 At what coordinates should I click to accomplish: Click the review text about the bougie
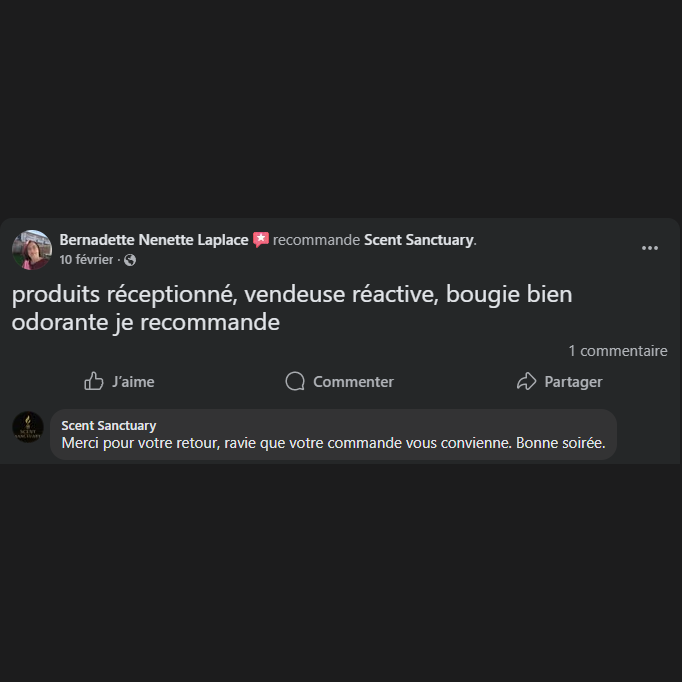292,295
